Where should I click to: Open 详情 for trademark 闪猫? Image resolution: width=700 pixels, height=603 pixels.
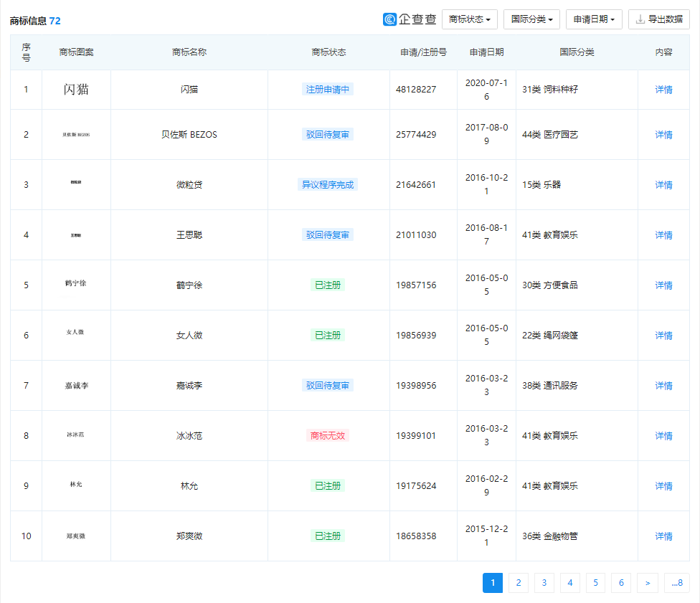pos(663,90)
